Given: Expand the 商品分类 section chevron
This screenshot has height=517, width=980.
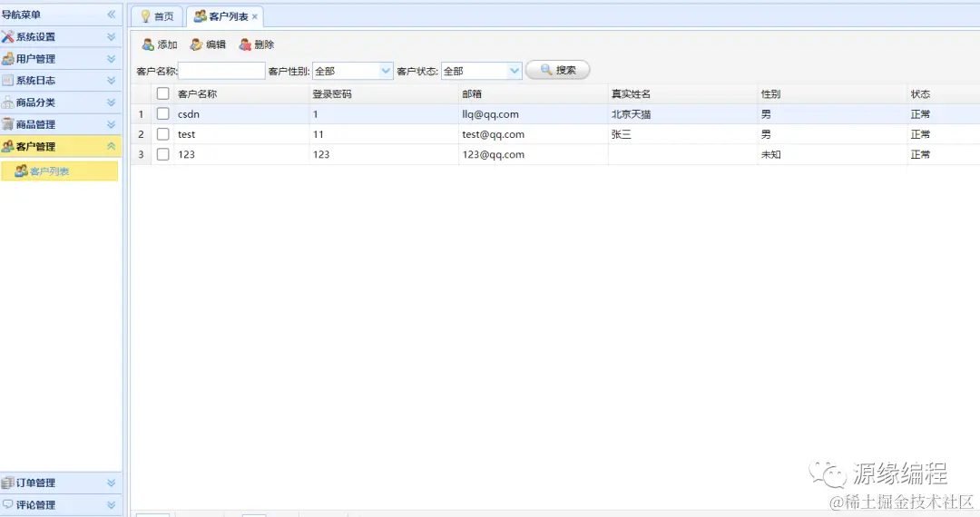Looking at the screenshot, I should [112, 102].
